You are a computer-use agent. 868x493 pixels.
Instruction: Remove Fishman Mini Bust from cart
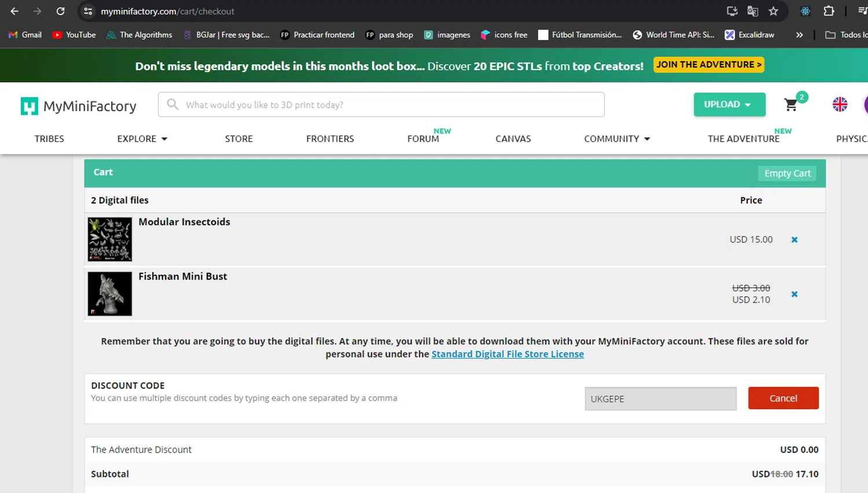pyautogui.click(x=795, y=294)
